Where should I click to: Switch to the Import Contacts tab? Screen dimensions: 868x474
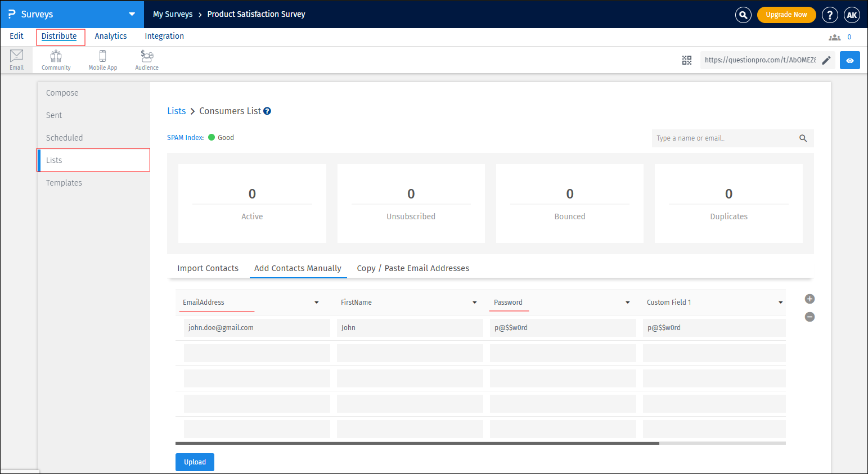coord(208,268)
